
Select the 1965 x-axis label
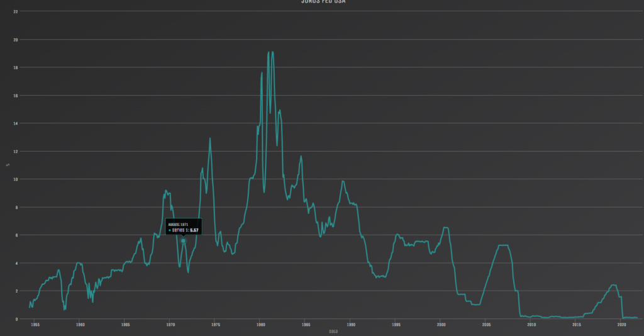[x=126, y=325]
